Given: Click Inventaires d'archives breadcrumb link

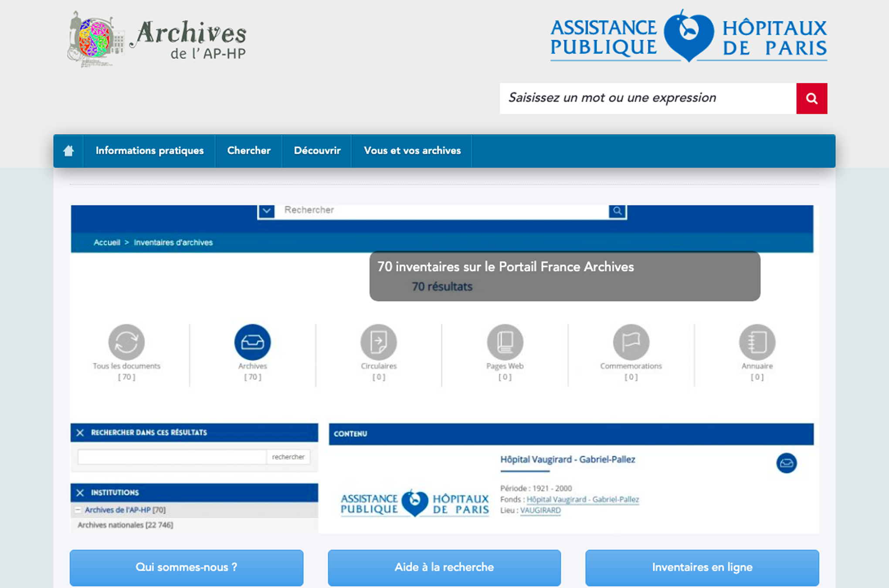Looking at the screenshot, I should pyautogui.click(x=173, y=243).
